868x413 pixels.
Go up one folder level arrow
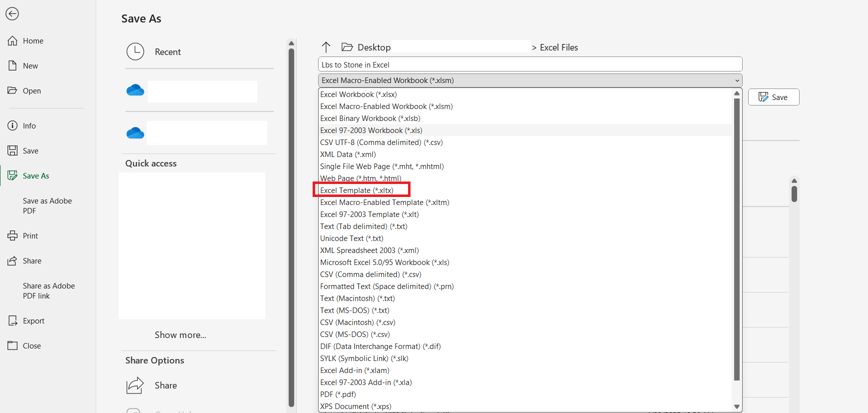[326, 47]
